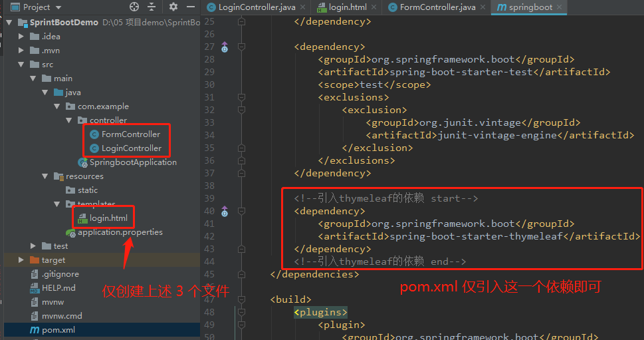Screen dimensions: 644x340
Task: Click the locate/select opened file target icon
Action: (x=134, y=7)
